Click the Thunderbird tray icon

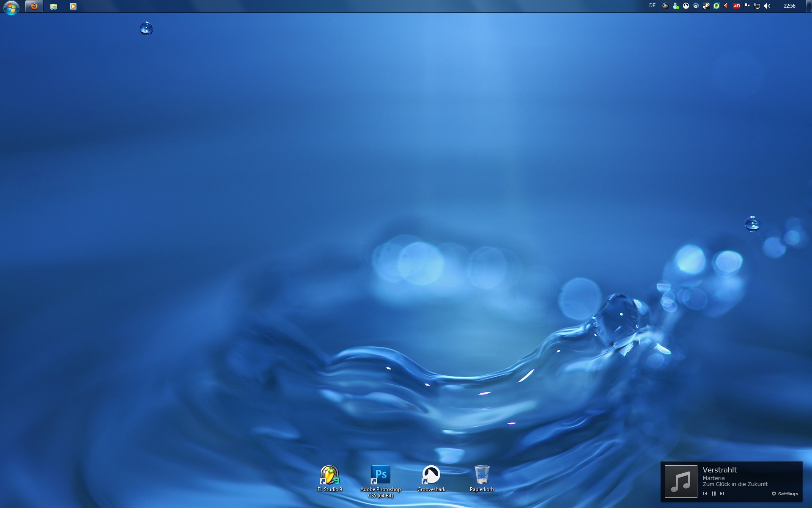[x=696, y=6]
